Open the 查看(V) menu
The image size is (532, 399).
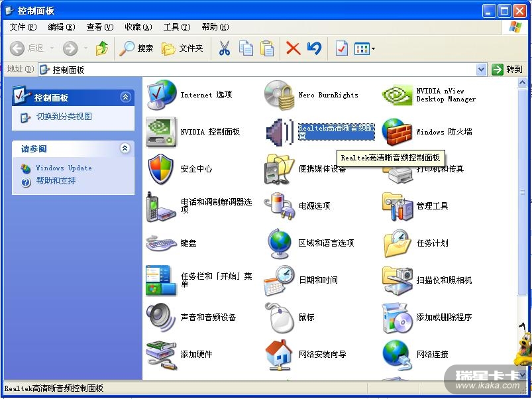[x=100, y=27]
